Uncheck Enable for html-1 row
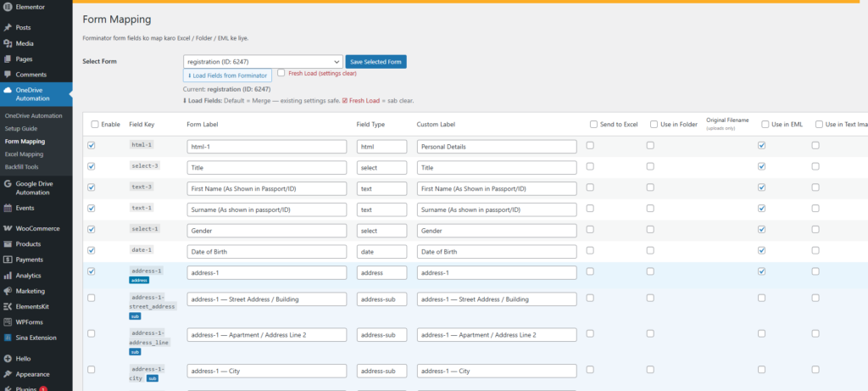This screenshot has height=391, width=868. tap(92, 145)
